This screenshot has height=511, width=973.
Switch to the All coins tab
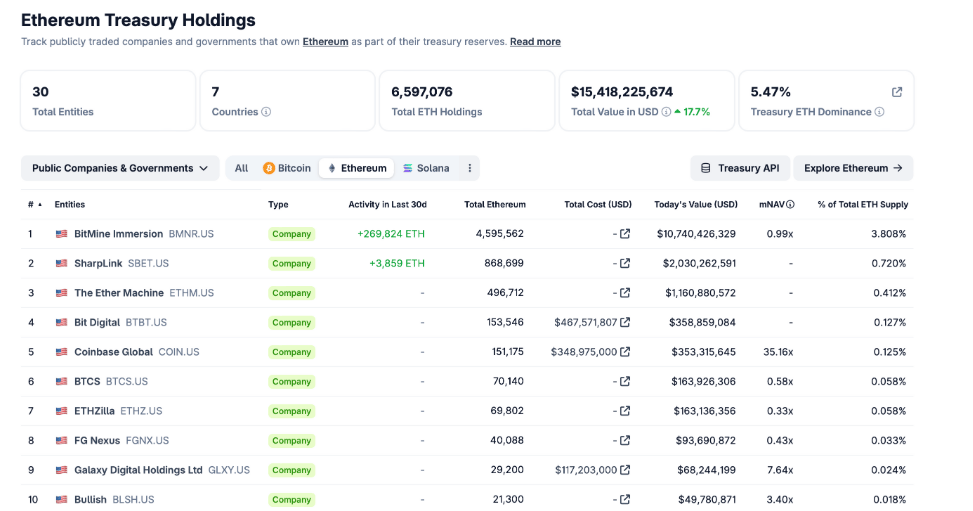(241, 168)
